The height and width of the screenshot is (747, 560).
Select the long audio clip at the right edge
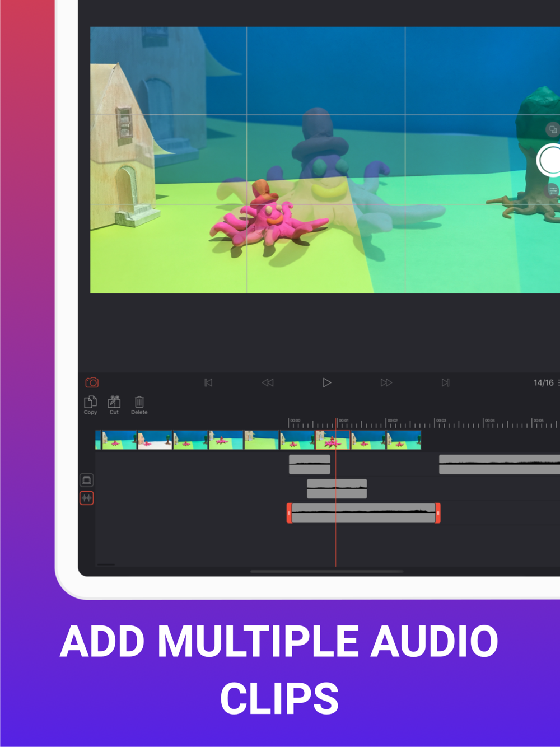tap(500, 464)
